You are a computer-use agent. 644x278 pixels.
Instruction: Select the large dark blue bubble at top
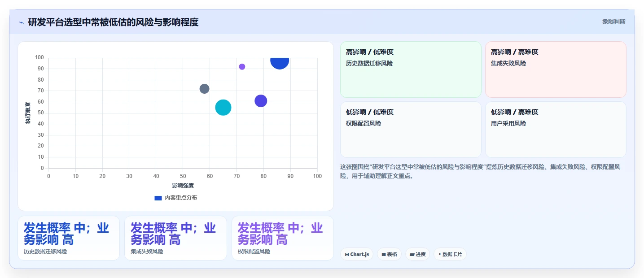[279, 63]
